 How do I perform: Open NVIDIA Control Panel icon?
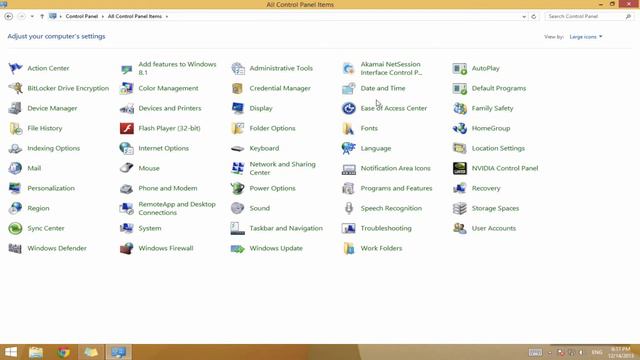[460, 168]
